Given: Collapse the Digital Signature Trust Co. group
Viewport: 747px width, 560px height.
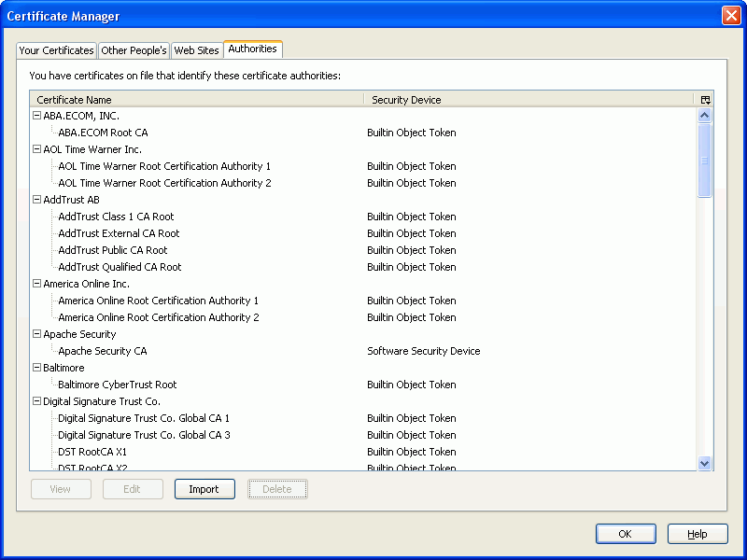Looking at the screenshot, I should (36, 401).
